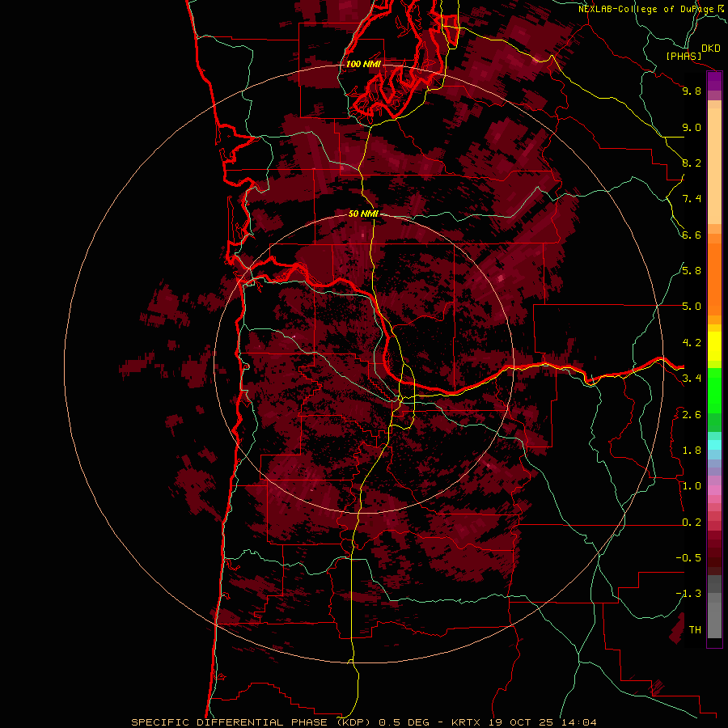This screenshot has height=728, width=728.
Task: Click the cyan legend color band
Action: pyautogui.click(x=714, y=444)
